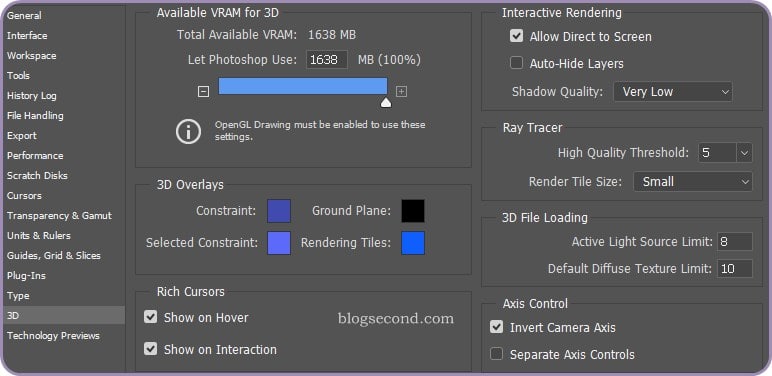Click the 'MB (100%)' percentage text

tap(389, 60)
